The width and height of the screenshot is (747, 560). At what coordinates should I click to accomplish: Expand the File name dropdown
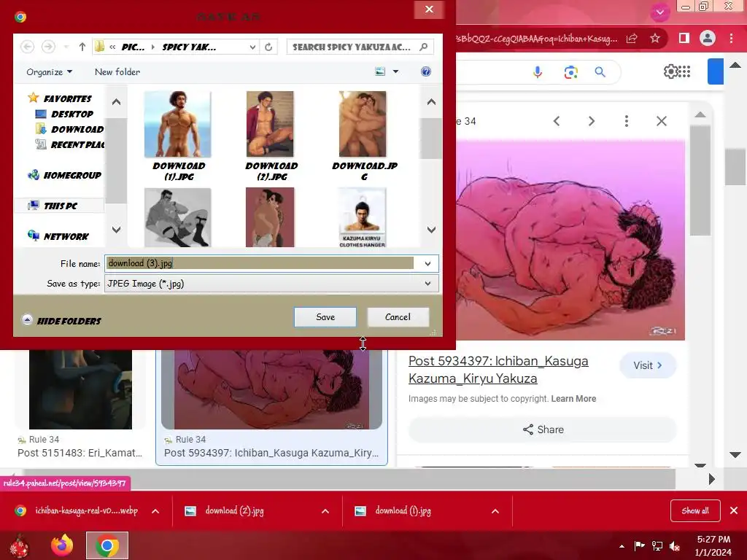point(427,263)
